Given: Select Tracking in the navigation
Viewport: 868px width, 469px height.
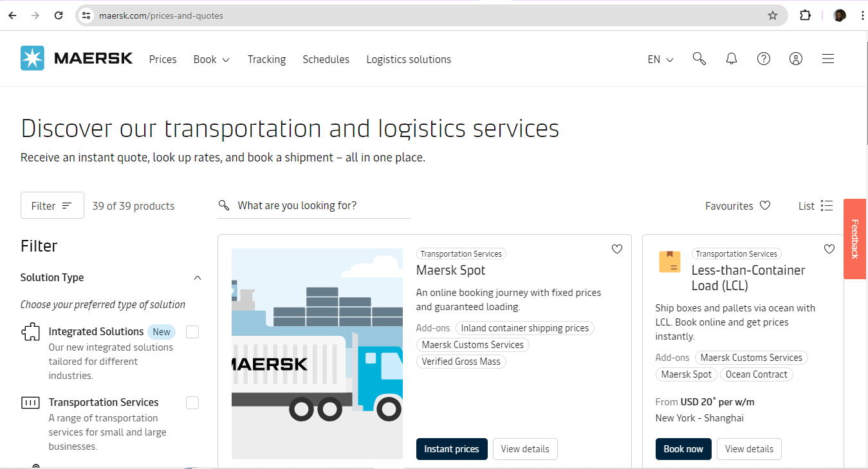Looking at the screenshot, I should point(266,59).
